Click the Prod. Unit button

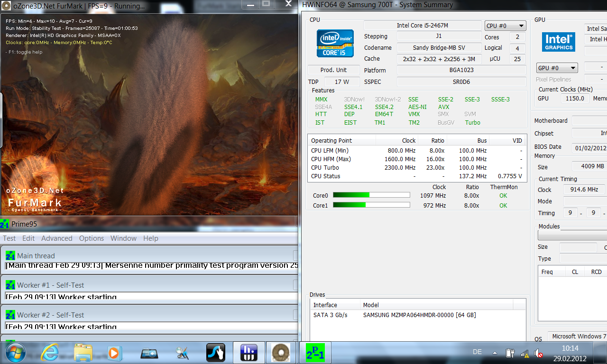point(333,70)
